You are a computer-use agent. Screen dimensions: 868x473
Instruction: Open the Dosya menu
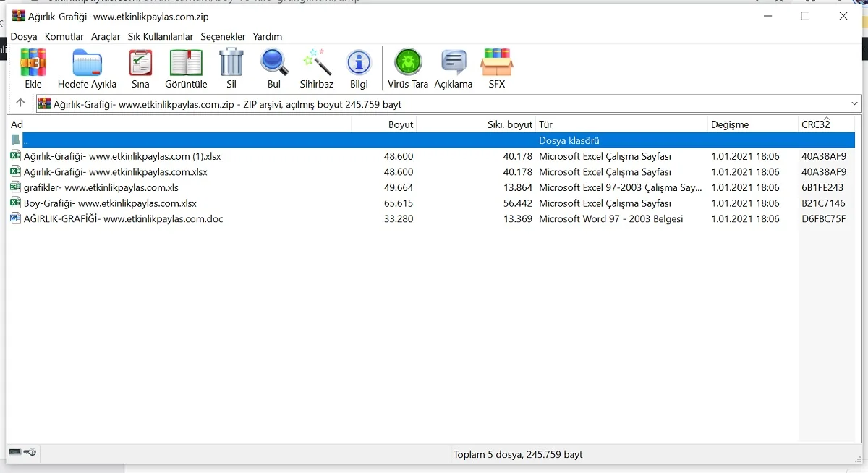coord(24,36)
